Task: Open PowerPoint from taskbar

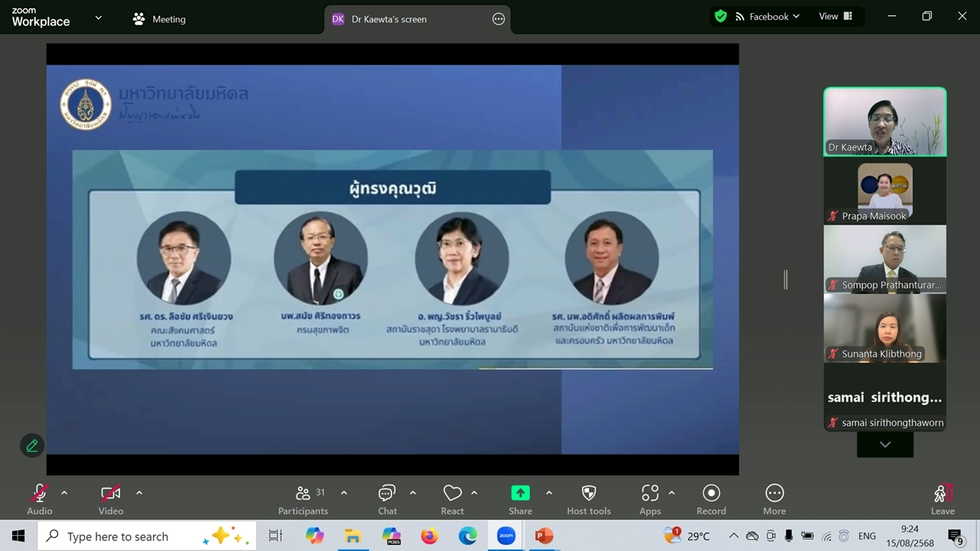Action: [544, 536]
